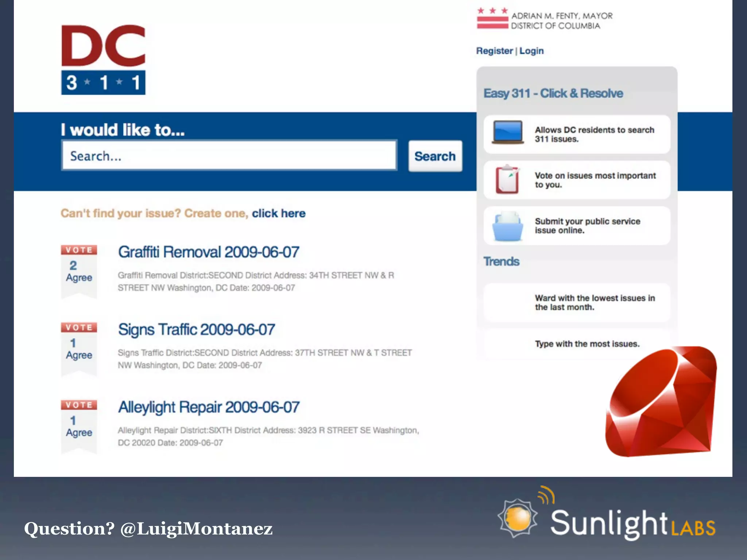Click the blue folder submit icon
The image size is (747, 560).
coord(507,226)
